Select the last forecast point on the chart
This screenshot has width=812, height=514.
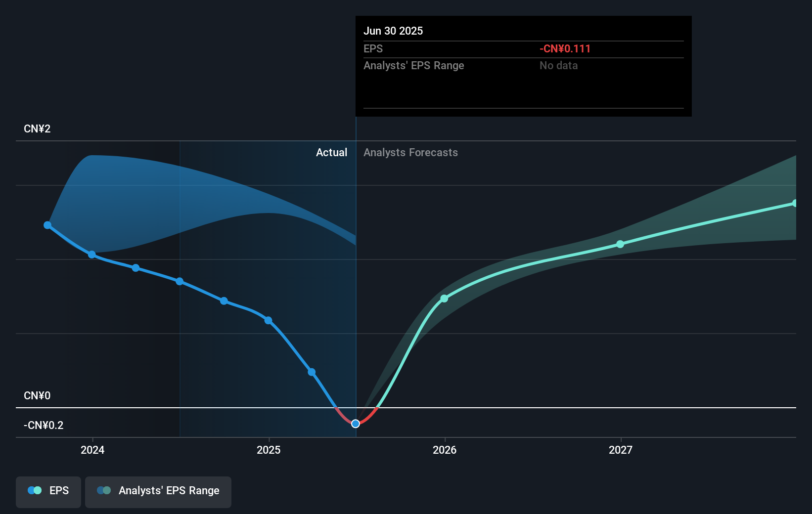pos(795,202)
